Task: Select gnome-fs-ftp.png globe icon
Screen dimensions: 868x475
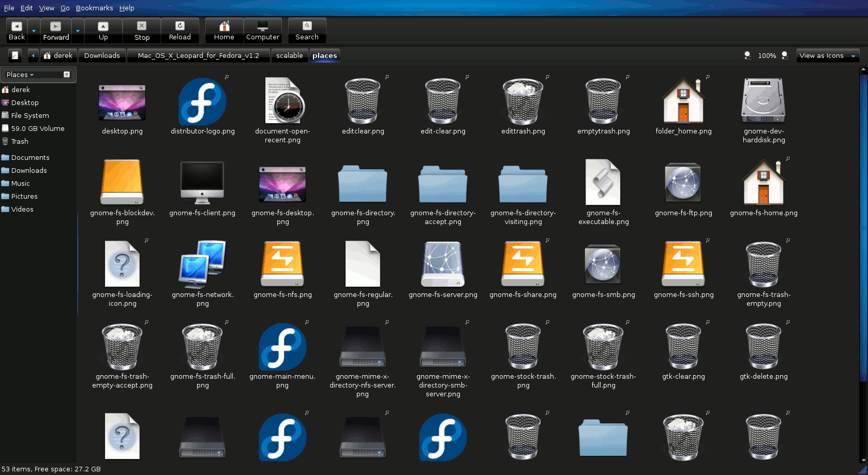Action: 683,182
